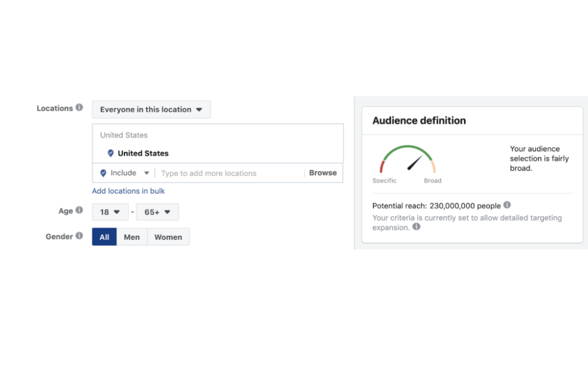588x382 pixels.
Task: Select the Men gender option
Action: click(x=132, y=237)
